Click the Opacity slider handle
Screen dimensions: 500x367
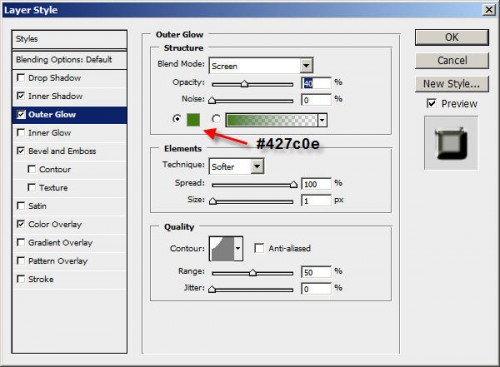(245, 84)
